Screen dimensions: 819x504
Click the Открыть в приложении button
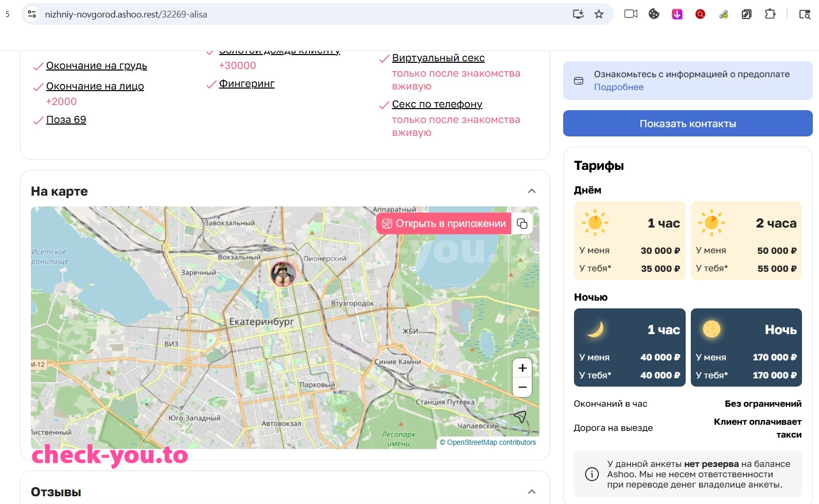click(444, 223)
